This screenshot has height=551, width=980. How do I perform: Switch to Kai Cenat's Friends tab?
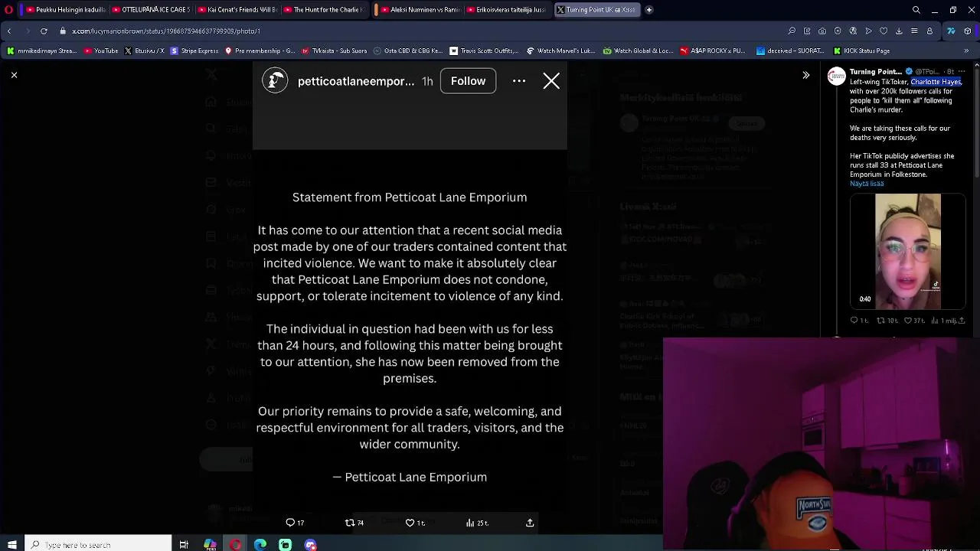[x=236, y=10]
